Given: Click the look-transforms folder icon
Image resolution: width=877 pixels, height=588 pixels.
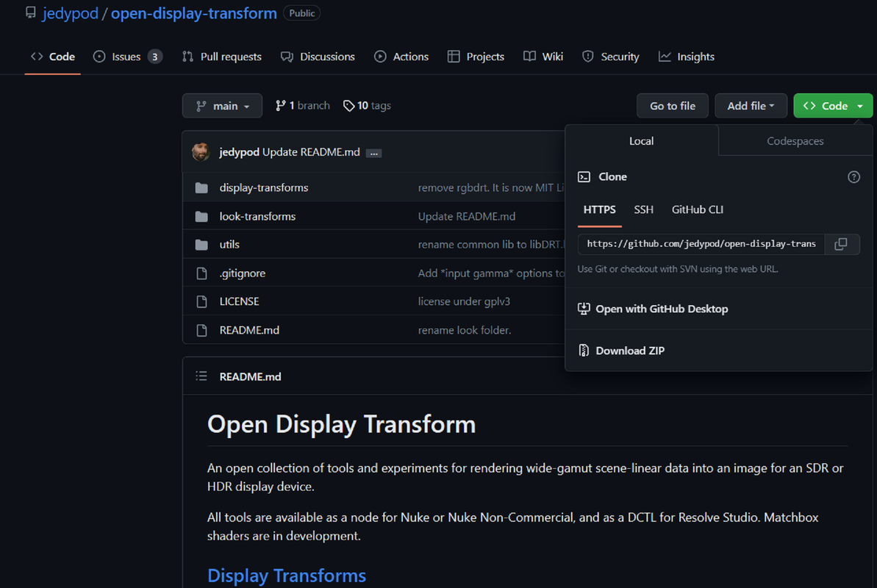Looking at the screenshot, I should pyautogui.click(x=201, y=217).
